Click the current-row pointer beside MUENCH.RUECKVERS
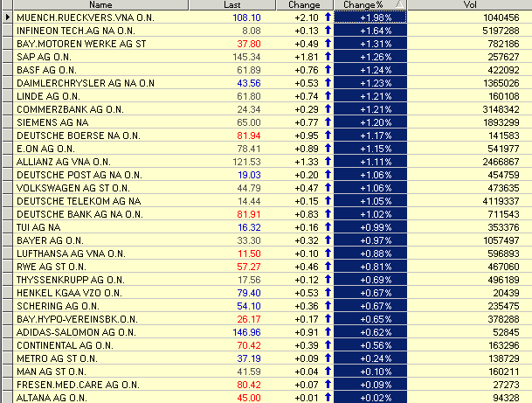 8,17
